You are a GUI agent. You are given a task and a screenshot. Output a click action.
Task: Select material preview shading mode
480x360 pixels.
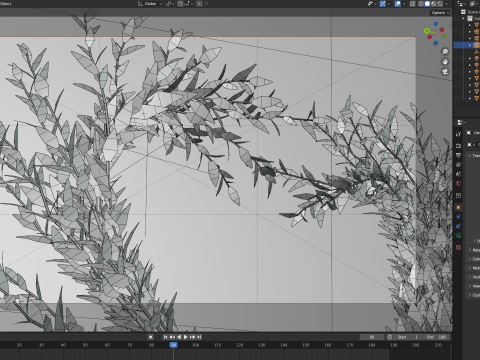434,4
